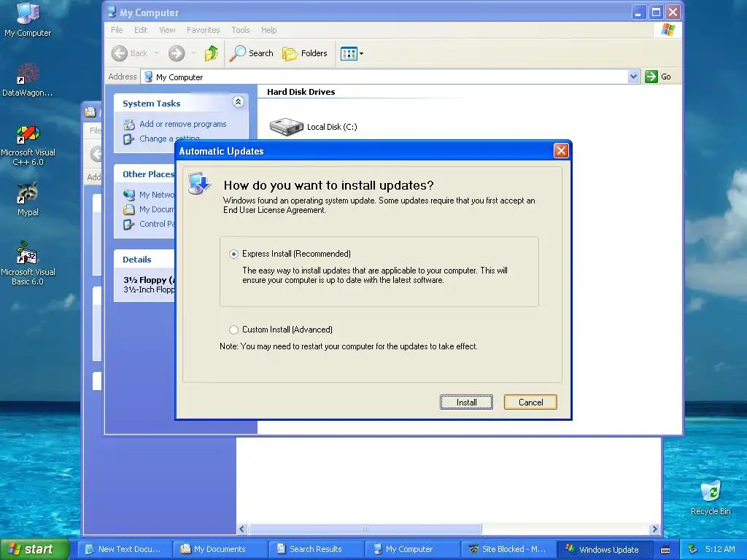747x560 pixels.
Task: Click Change a setting link
Action: coord(169,139)
